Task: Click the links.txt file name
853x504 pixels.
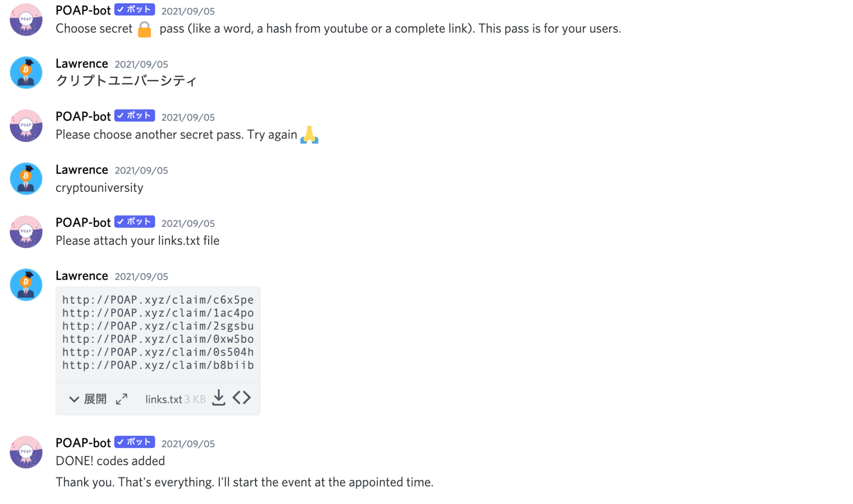Action: point(164,400)
